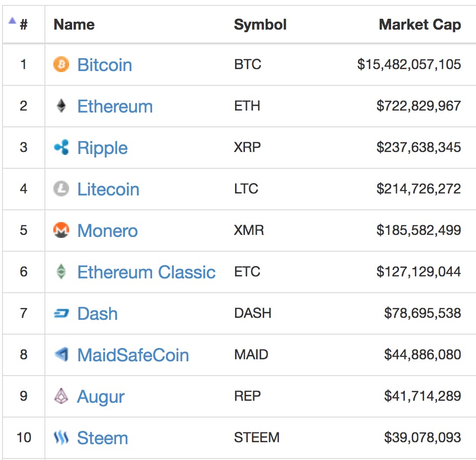Click the Dash logo icon
This screenshot has height=460, width=476.
[x=61, y=313]
